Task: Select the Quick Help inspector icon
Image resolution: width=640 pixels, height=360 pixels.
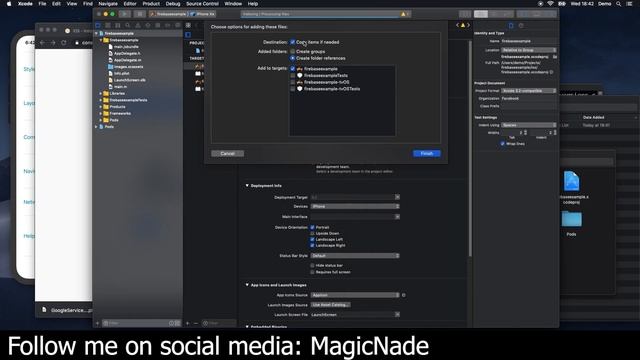Action: [521, 25]
